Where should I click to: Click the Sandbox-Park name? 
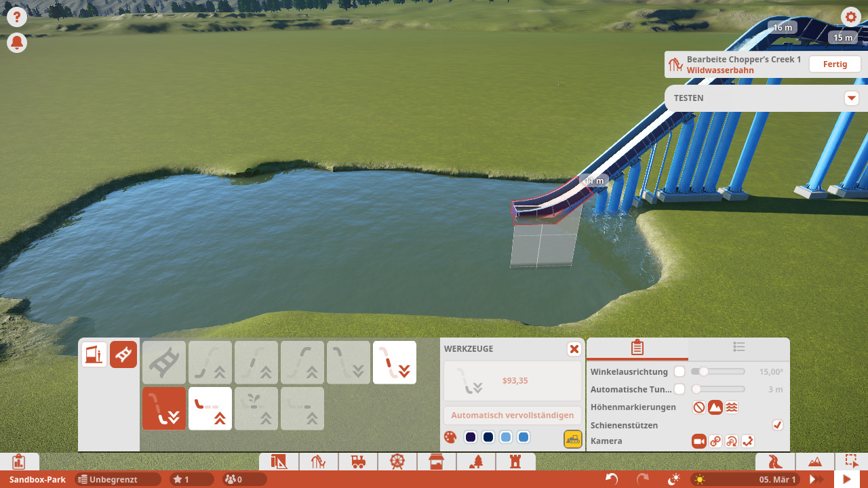click(37, 479)
